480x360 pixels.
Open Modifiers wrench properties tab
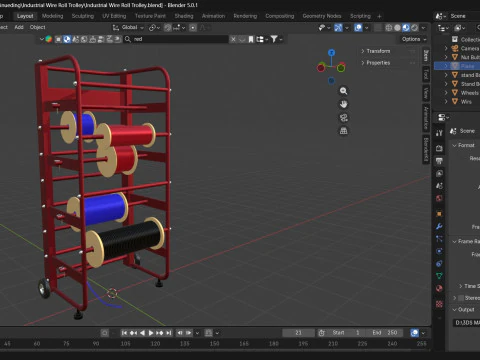[439, 226]
